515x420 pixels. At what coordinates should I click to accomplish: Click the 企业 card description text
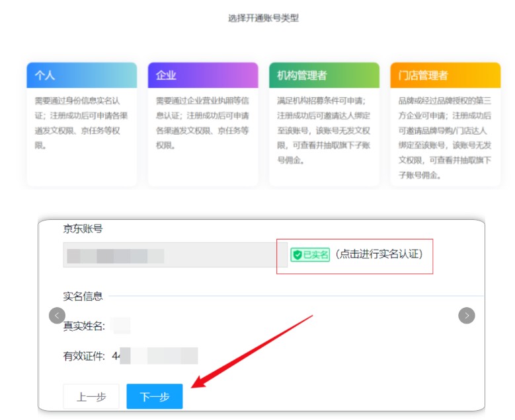[x=202, y=123]
